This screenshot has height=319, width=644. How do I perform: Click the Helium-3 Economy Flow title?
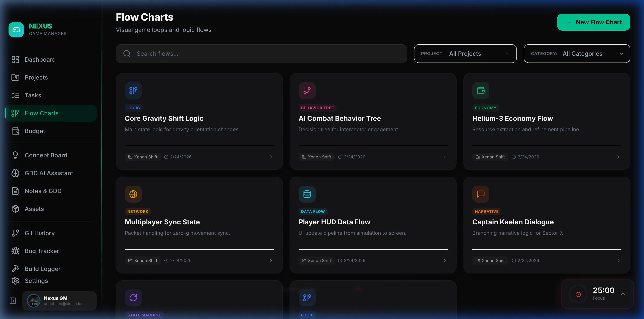pos(513,119)
